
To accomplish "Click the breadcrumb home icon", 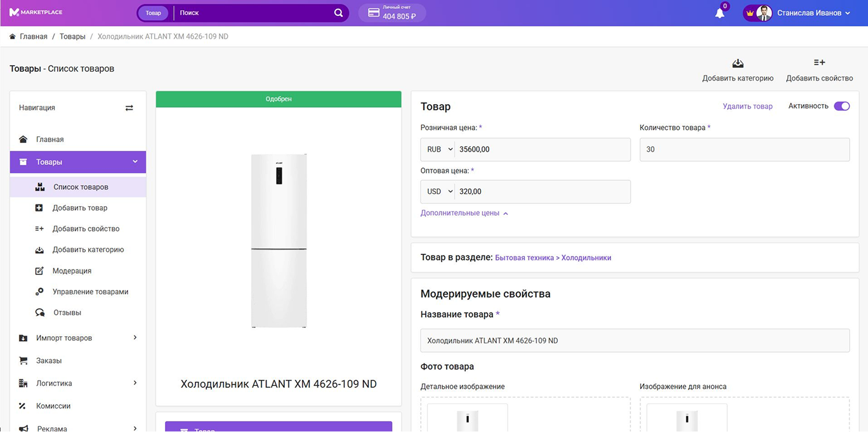I will point(13,37).
